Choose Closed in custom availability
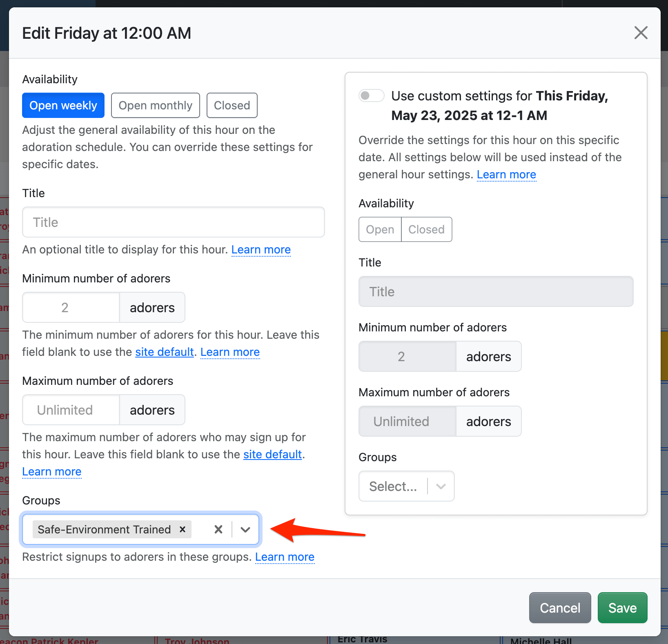The width and height of the screenshot is (668, 644). (426, 229)
